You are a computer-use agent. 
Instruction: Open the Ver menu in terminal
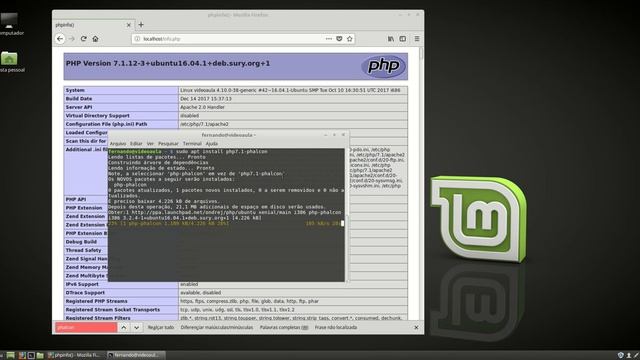[x=150, y=144]
